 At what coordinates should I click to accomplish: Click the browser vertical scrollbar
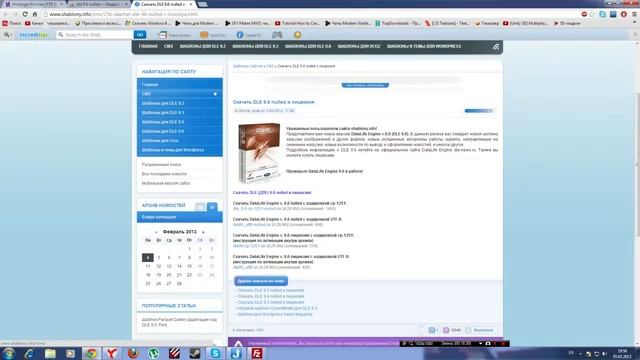pyautogui.click(x=637, y=163)
